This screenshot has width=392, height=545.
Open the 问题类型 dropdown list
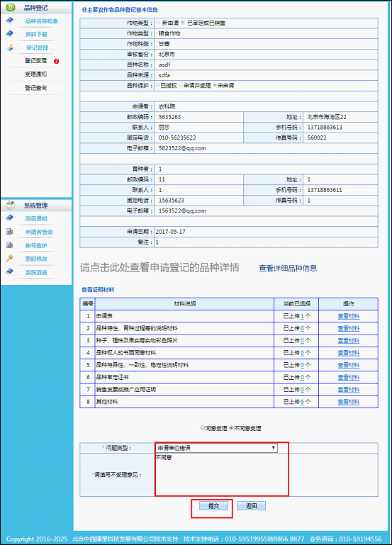(216, 448)
